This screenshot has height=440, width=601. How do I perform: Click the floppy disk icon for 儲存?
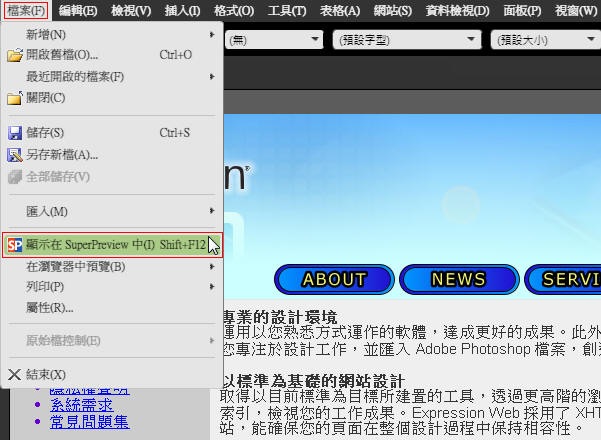pyautogui.click(x=15, y=133)
